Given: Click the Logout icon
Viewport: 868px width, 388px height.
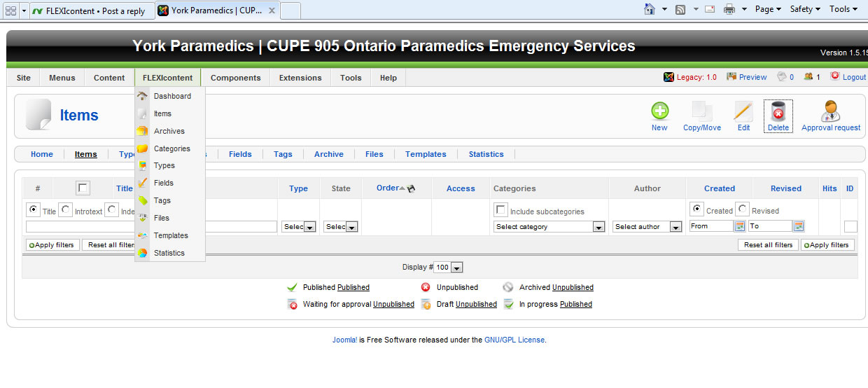Looking at the screenshot, I should [834, 76].
